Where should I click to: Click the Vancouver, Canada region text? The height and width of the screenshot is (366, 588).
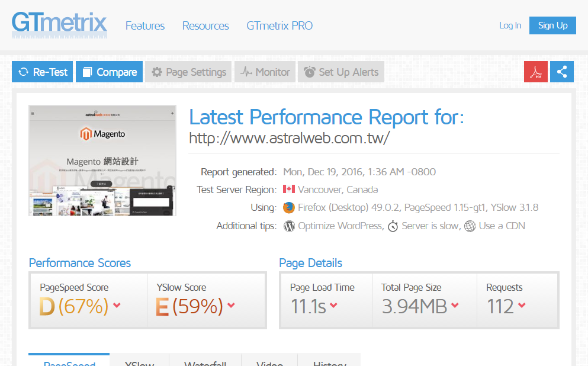(x=338, y=190)
